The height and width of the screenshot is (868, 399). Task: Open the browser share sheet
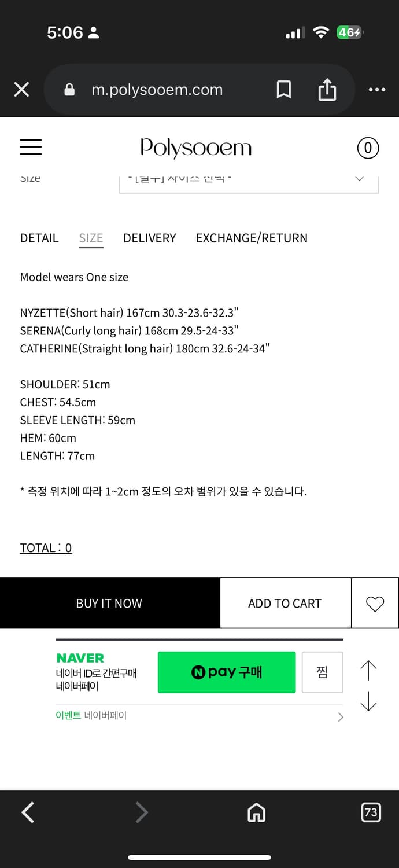327,90
